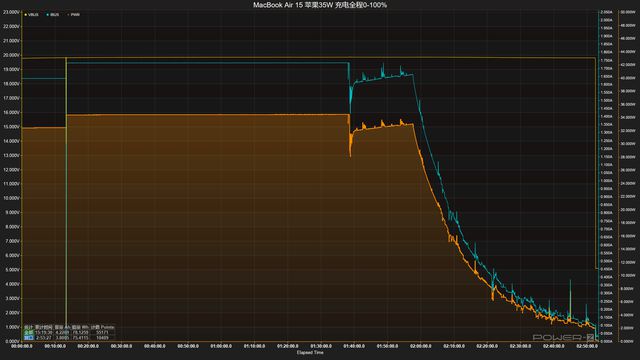This screenshot has width=640, height=360.
Task: Select the blue statistics row label
Action: point(29,338)
